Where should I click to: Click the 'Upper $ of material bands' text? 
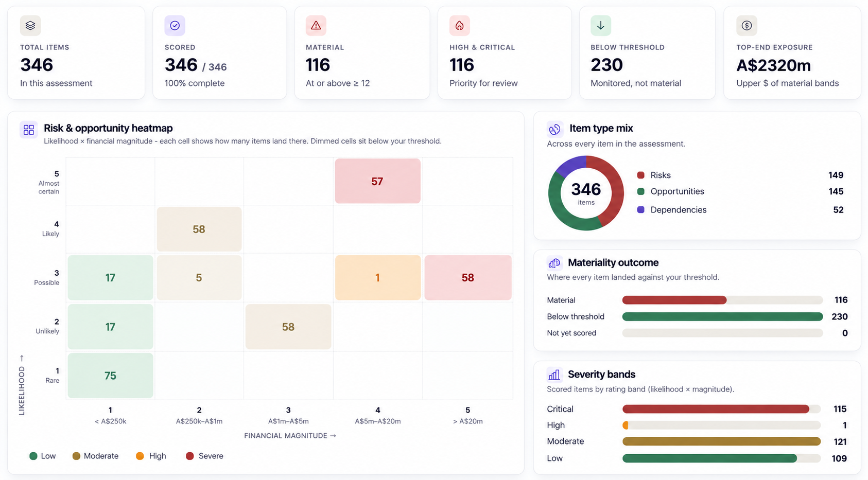[787, 83]
